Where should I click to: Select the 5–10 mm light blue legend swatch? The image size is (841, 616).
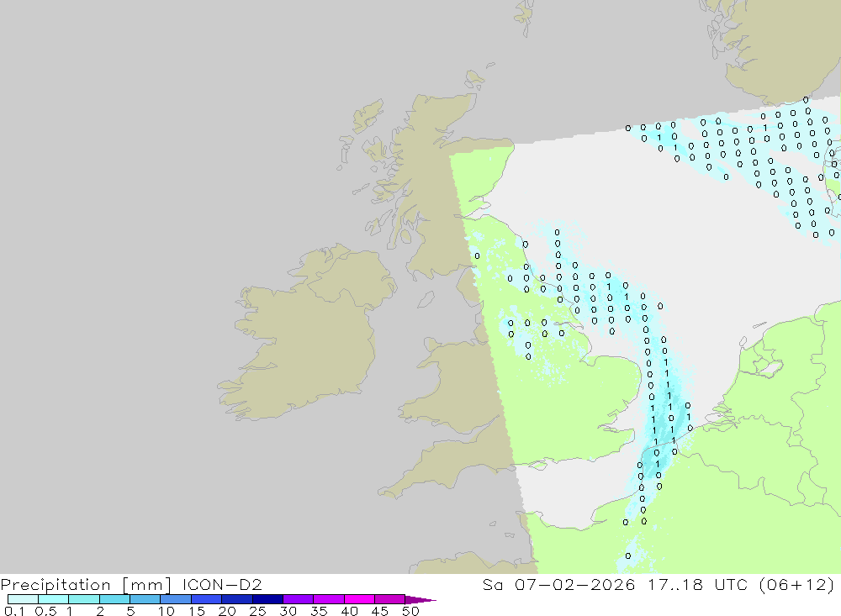pos(145,599)
